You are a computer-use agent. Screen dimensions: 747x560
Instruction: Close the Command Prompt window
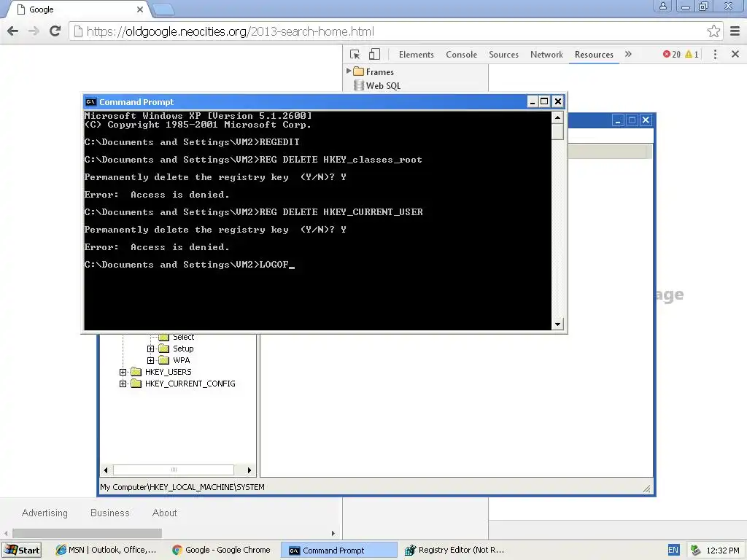click(558, 101)
